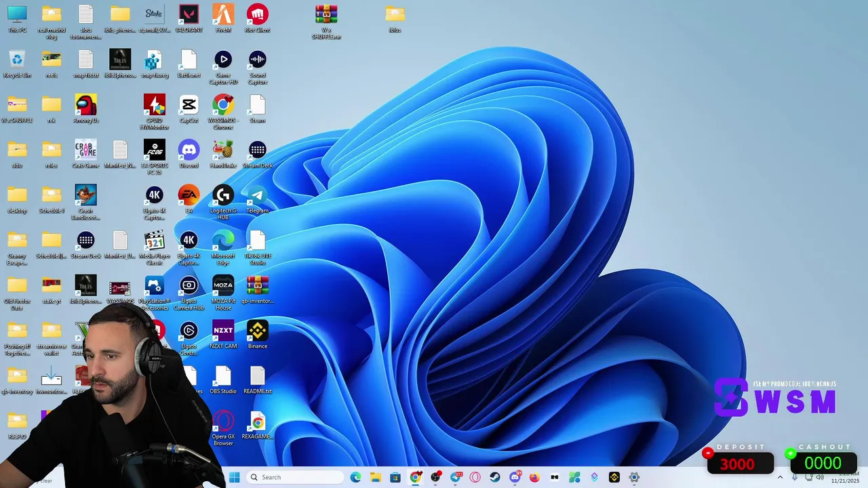Open Opera GX Browser shortcut
The image size is (868, 488).
click(x=223, y=429)
